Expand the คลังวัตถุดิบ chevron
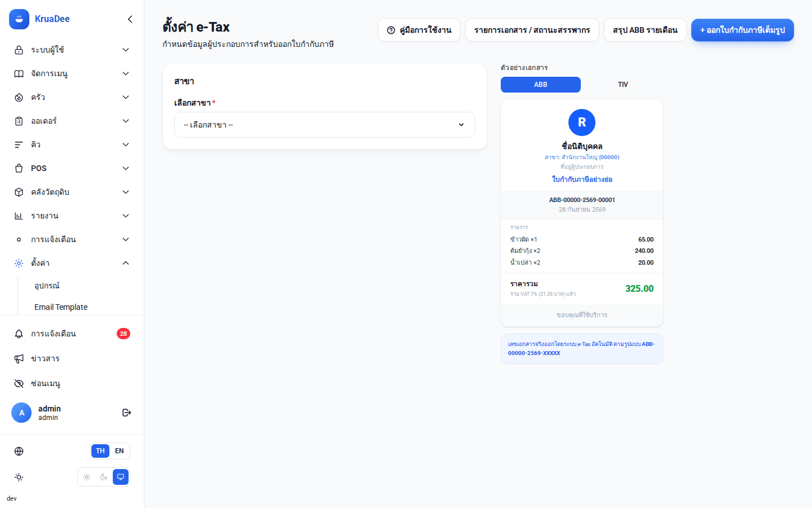The width and height of the screenshot is (812, 508). coord(126,192)
